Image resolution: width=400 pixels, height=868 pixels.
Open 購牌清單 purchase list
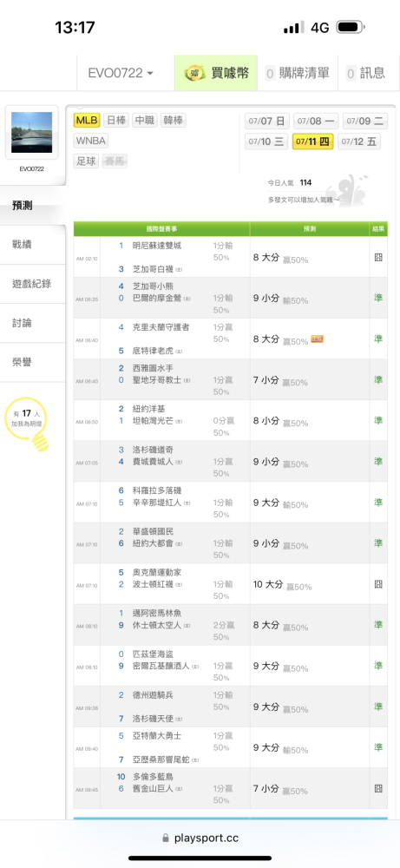click(298, 73)
